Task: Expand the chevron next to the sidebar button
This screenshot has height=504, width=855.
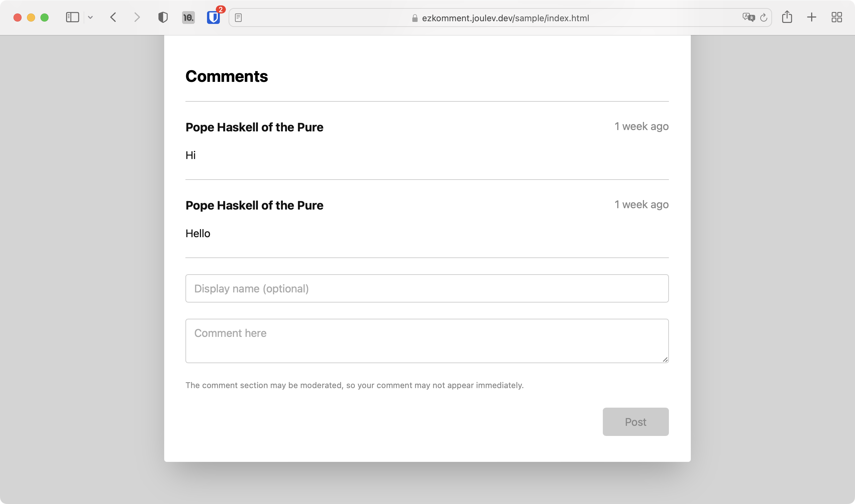Action: click(90, 17)
